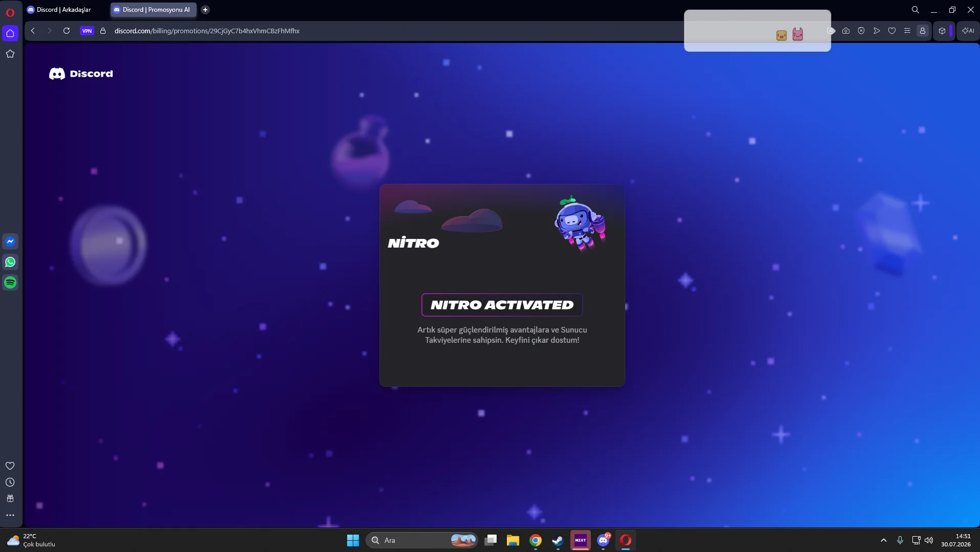Open a new browser tab
The height and width of the screenshot is (552, 980).
click(x=205, y=10)
